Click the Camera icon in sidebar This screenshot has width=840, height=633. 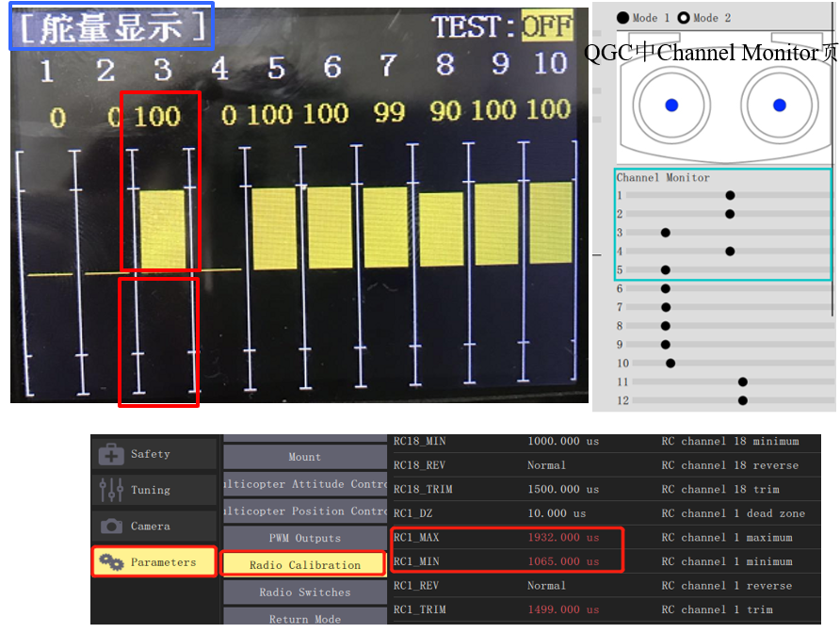pyautogui.click(x=111, y=527)
